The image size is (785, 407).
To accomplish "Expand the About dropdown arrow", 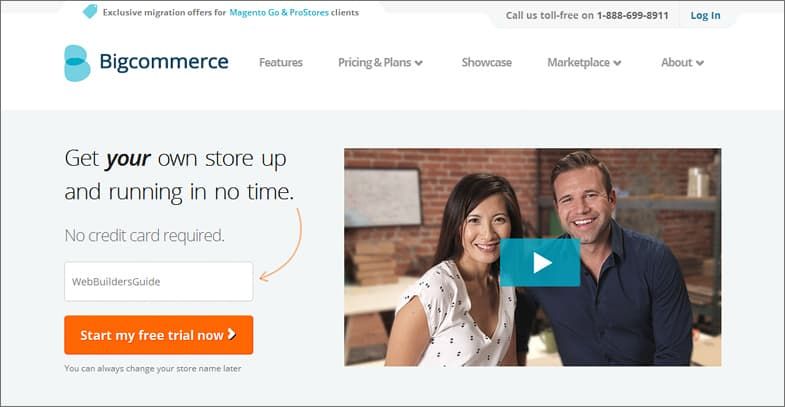I will [700, 63].
